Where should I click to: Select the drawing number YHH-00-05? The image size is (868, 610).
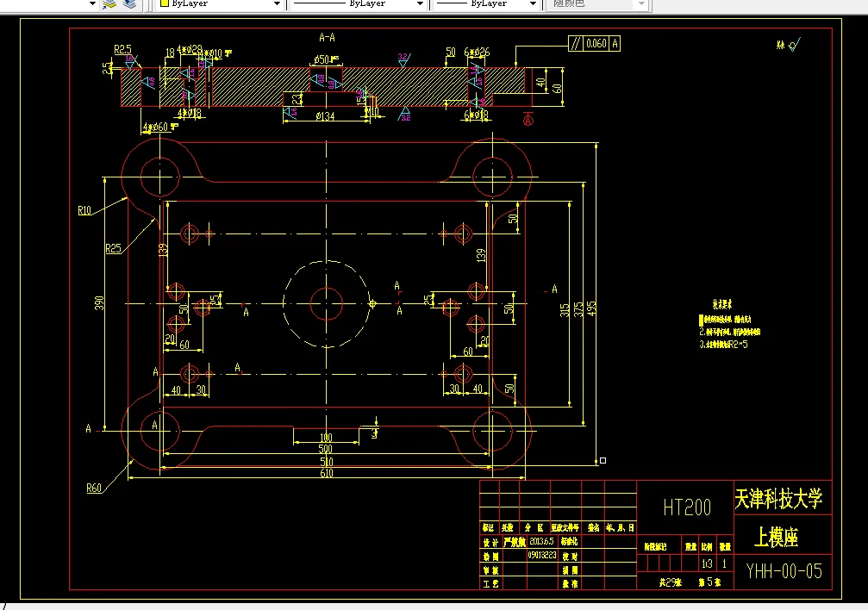[x=784, y=571]
